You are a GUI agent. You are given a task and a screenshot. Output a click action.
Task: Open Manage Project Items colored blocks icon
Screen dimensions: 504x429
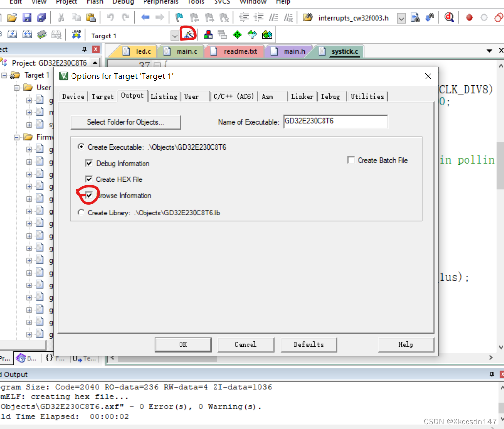click(208, 35)
